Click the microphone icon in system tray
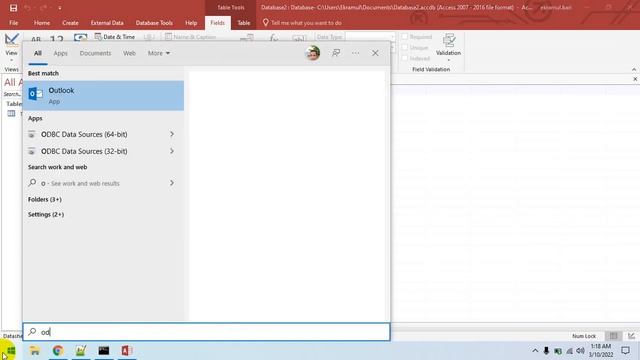 546,351
